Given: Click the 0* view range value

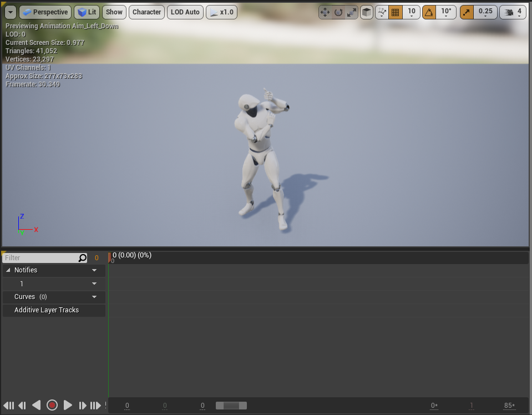Looking at the screenshot, I should pos(434,406).
